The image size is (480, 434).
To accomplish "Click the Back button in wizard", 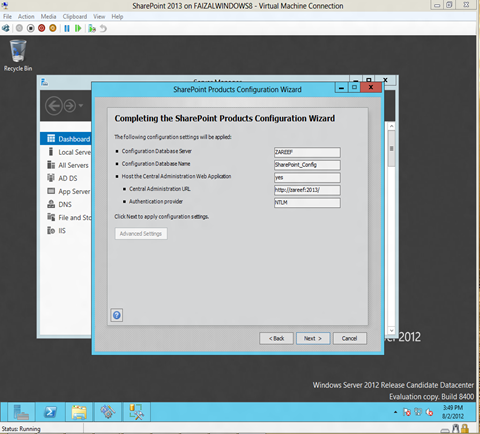I will click(276, 338).
